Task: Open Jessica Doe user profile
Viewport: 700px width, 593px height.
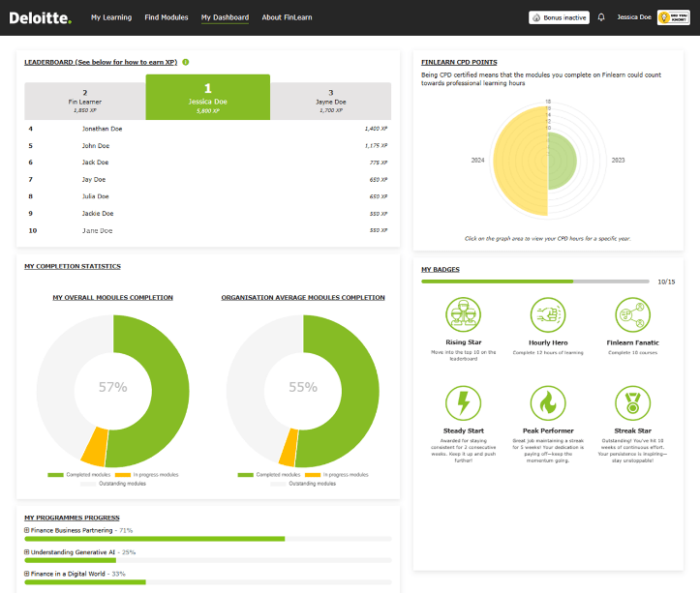Action: click(x=634, y=17)
